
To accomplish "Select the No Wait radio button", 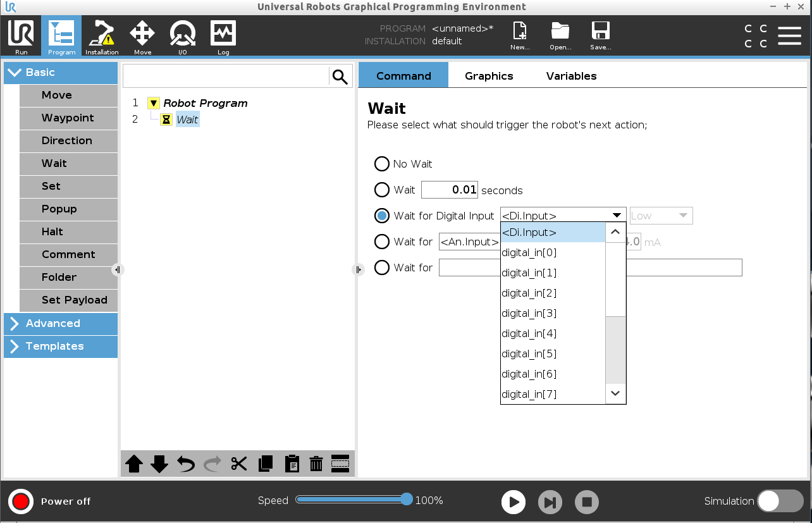I will 382,164.
